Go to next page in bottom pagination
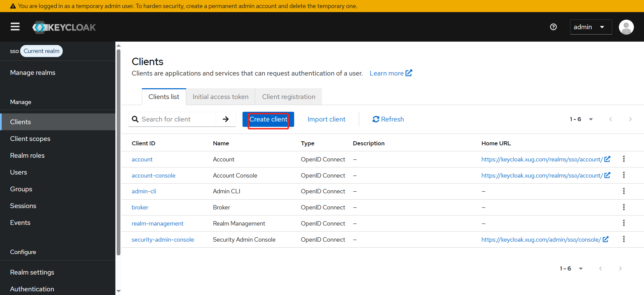The image size is (644, 295). point(620,268)
